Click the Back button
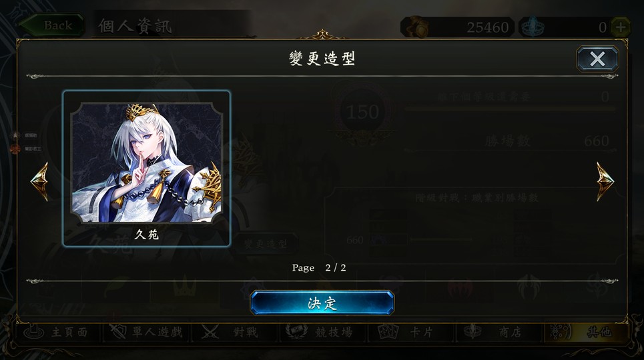This screenshot has height=360, width=644. pyautogui.click(x=52, y=25)
